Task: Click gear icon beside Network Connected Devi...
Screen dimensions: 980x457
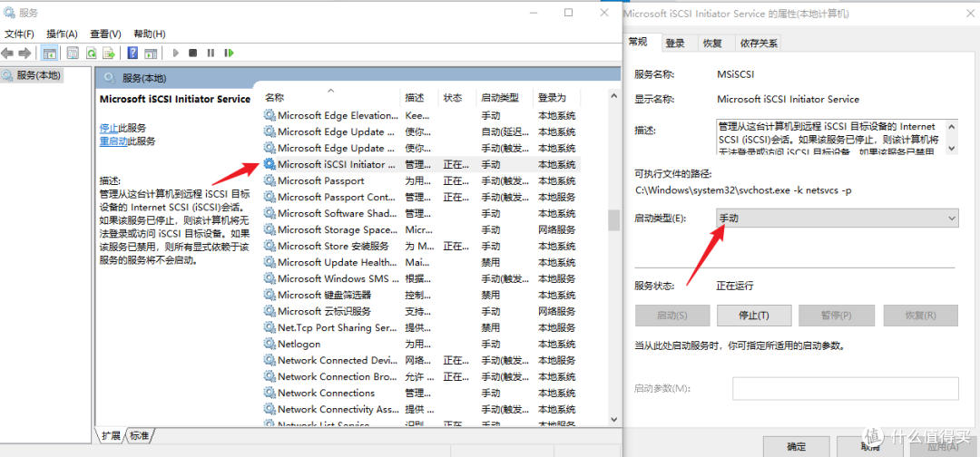Action: 269,360
